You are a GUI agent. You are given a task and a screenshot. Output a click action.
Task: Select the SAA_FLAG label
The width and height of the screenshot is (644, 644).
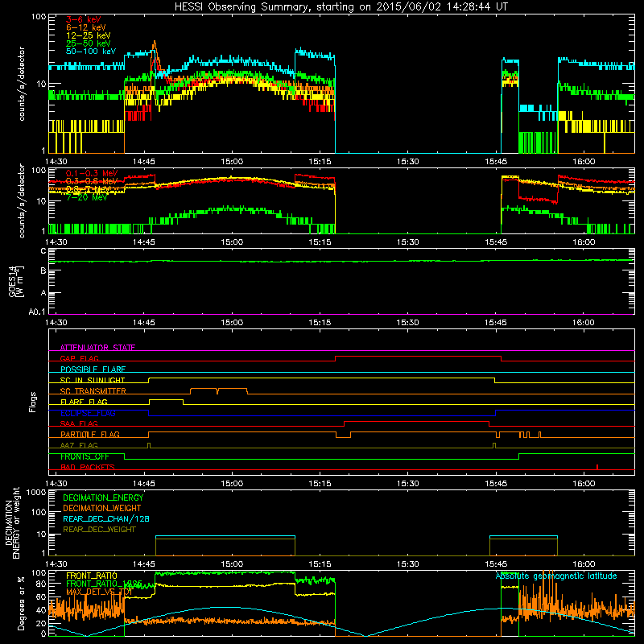click(x=79, y=423)
